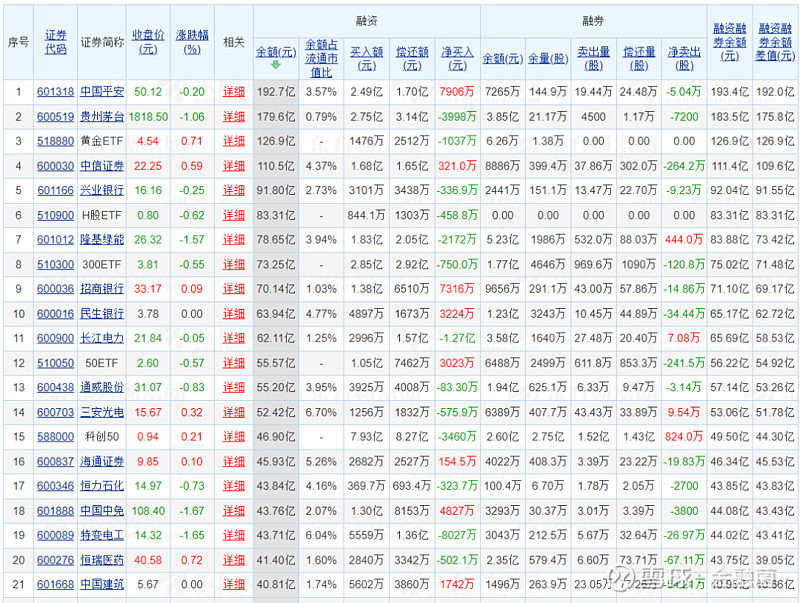The image size is (800, 603).
Task: Sort table by 证券代码 column header
Action: point(56,42)
